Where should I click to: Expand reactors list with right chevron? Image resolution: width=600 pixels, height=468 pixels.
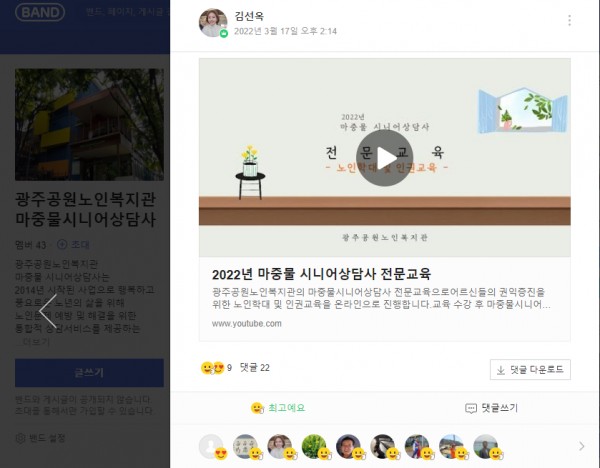point(582,446)
